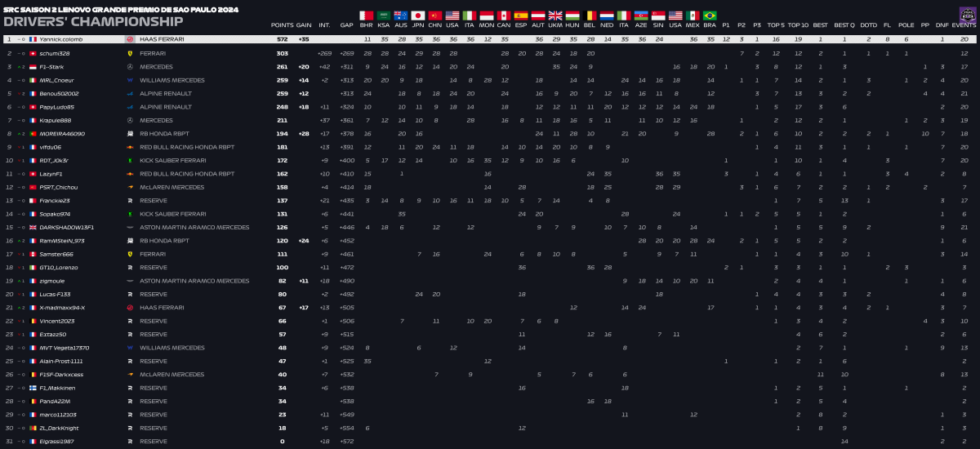The width and height of the screenshot is (980, 449).
Task: Click the Finland flag beside F1_Makkinen
Action: pos(33,388)
